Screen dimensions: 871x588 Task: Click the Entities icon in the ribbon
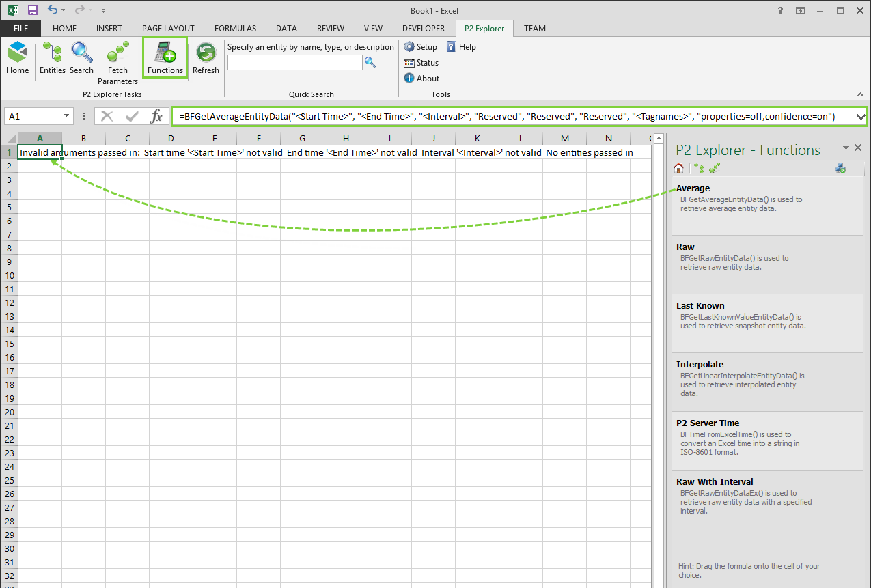[52, 57]
